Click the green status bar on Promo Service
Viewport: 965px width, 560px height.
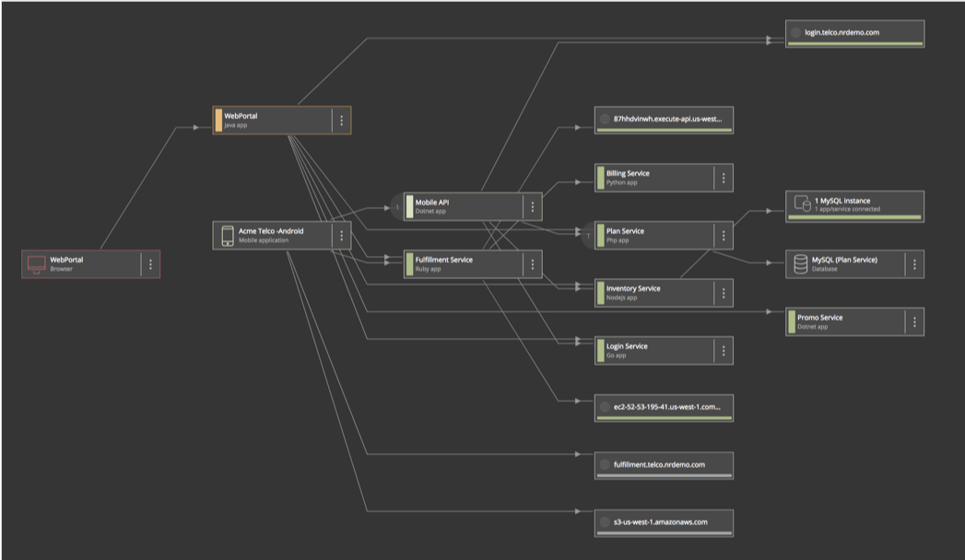(792, 321)
